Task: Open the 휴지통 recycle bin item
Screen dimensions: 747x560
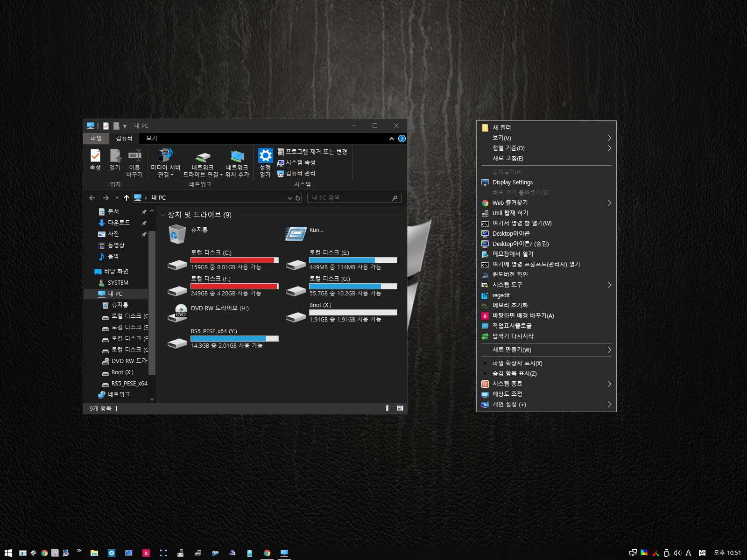Action: [x=188, y=234]
